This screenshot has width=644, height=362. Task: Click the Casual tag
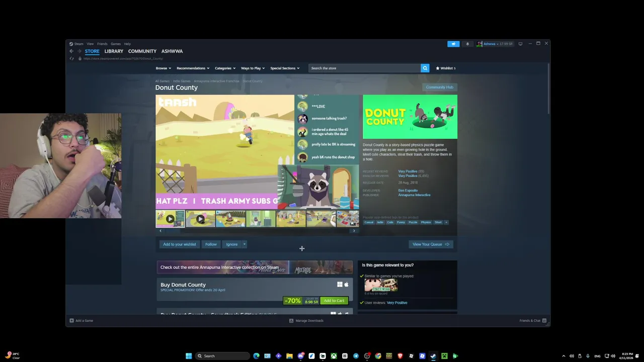click(x=369, y=222)
